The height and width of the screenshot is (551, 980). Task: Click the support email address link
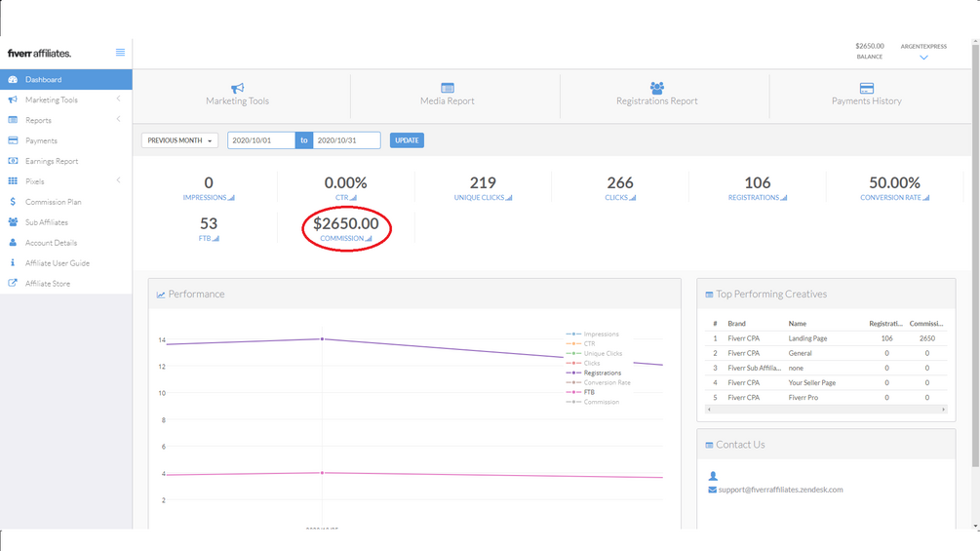click(x=781, y=490)
